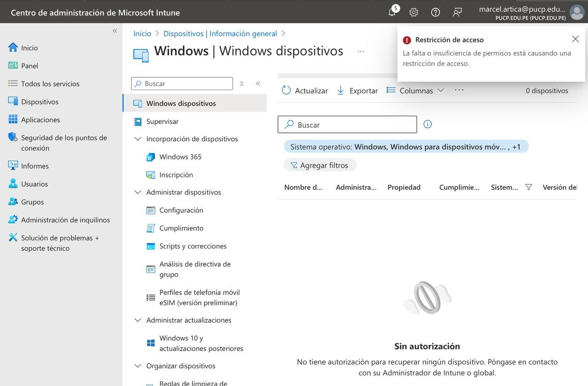
Task: Sort by Sistem... column header
Action: (x=504, y=187)
